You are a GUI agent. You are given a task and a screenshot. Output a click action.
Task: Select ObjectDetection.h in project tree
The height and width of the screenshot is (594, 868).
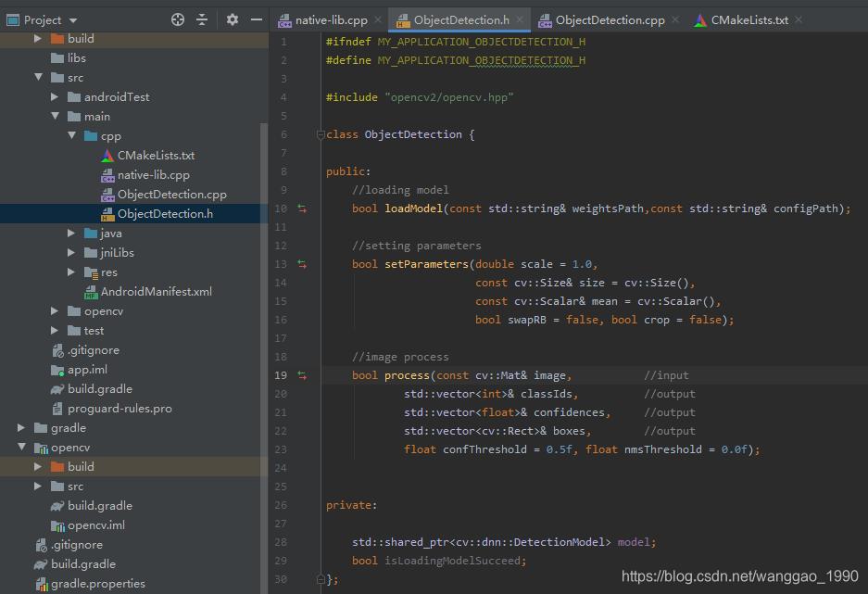click(x=165, y=214)
